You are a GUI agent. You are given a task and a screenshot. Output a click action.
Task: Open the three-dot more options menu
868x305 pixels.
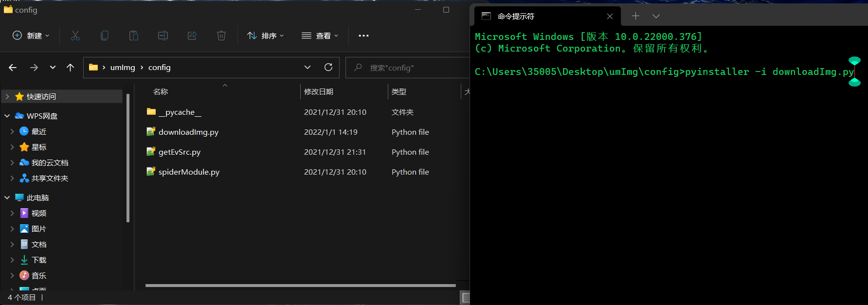pos(363,36)
